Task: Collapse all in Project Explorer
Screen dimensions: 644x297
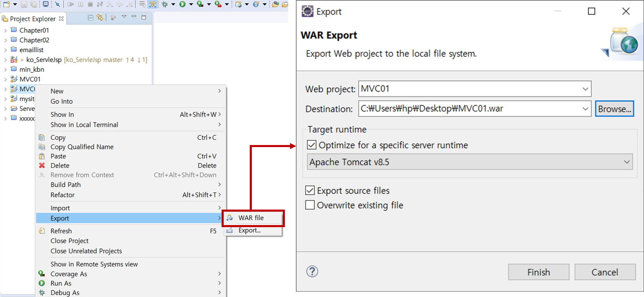Action: [x=91, y=18]
